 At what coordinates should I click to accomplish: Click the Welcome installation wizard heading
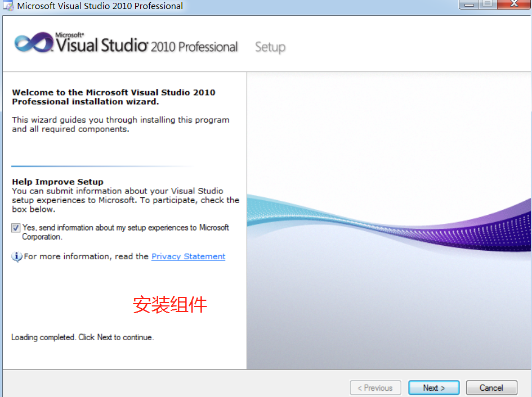coord(113,97)
